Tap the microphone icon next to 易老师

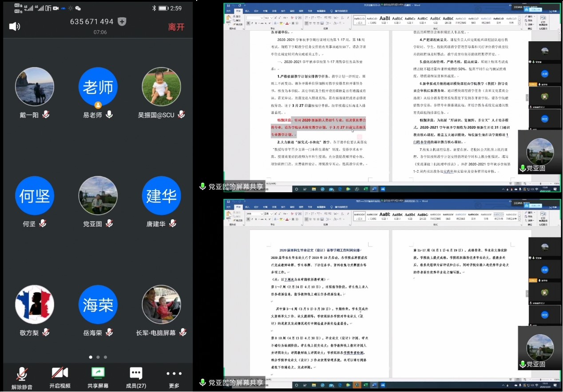109,115
